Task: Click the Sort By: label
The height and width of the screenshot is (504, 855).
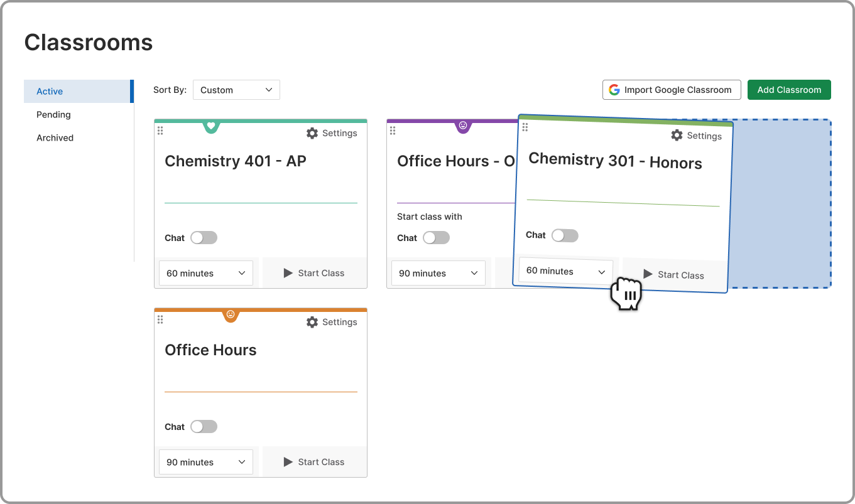Action: 170,90
